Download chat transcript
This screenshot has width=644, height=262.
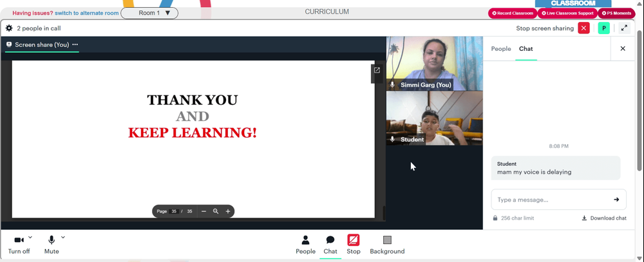coord(604,218)
